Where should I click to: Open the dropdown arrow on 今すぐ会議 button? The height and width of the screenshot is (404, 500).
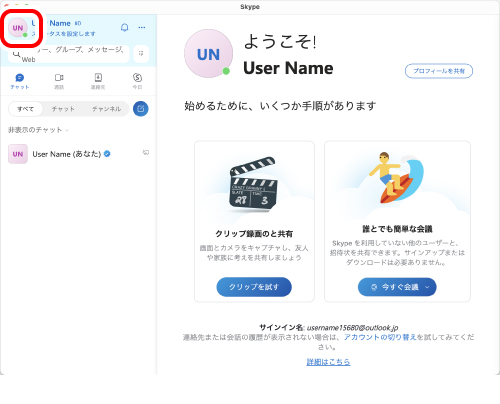[427, 287]
